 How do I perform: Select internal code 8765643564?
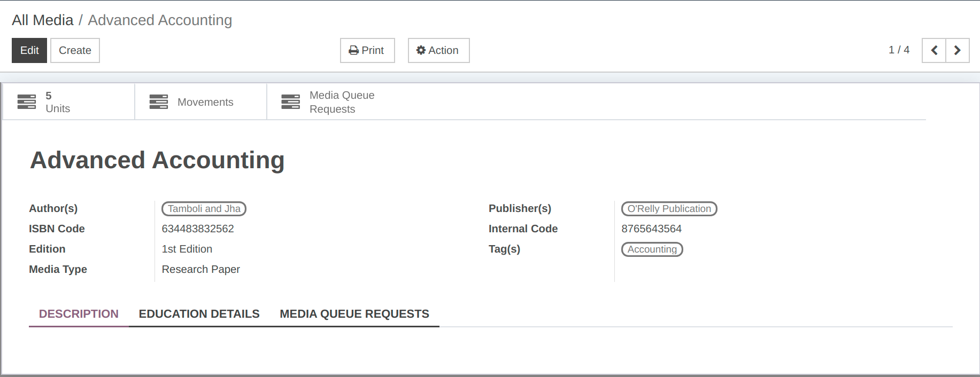(x=651, y=229)
